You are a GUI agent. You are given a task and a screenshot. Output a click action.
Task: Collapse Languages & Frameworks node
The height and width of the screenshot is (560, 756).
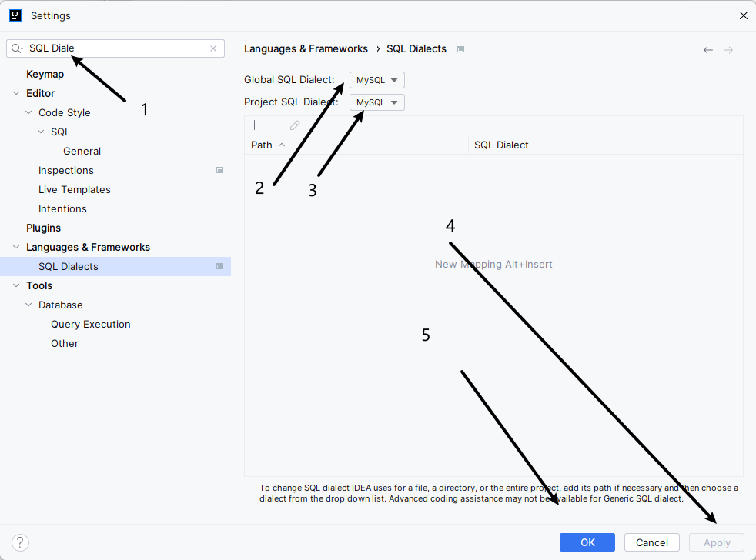pos(16,247)
